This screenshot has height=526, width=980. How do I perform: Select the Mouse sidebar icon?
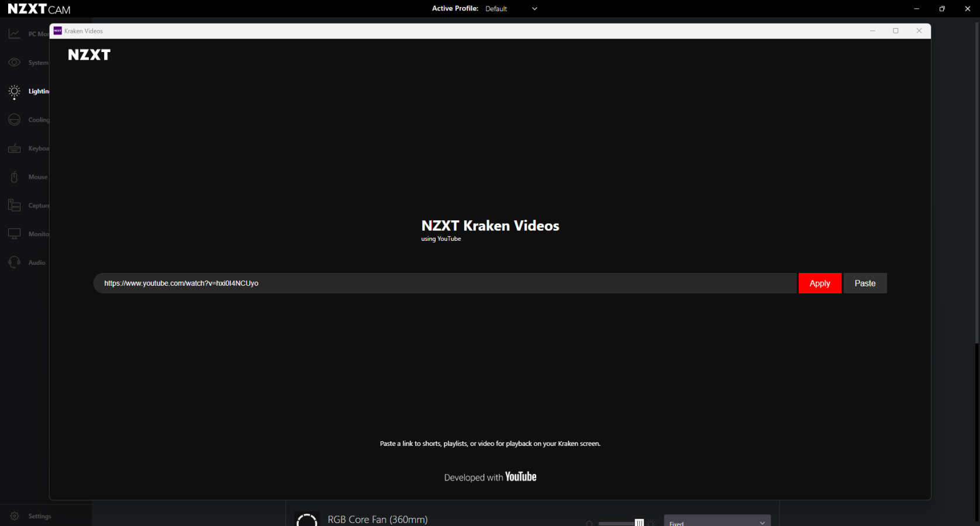[15, 177]
